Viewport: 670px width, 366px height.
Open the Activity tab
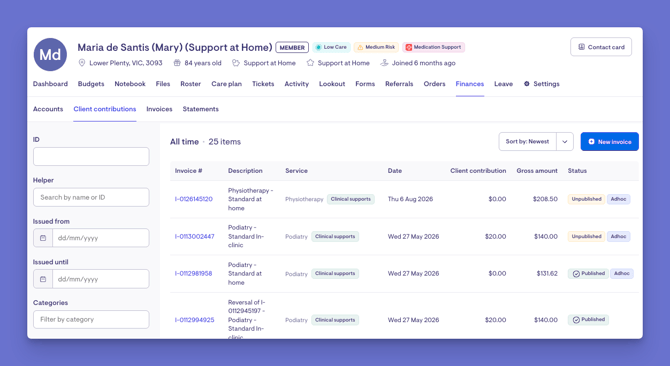297,84
